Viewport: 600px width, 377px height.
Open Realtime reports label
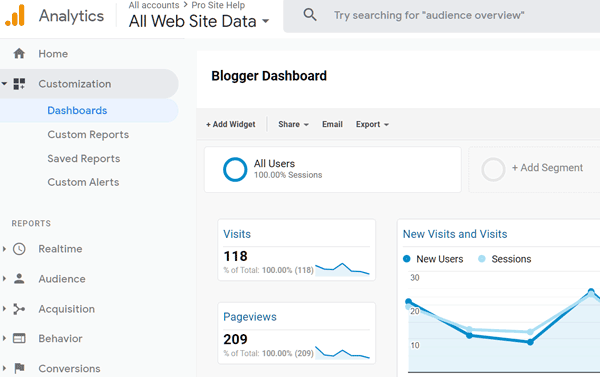click(x=60, y=249)
